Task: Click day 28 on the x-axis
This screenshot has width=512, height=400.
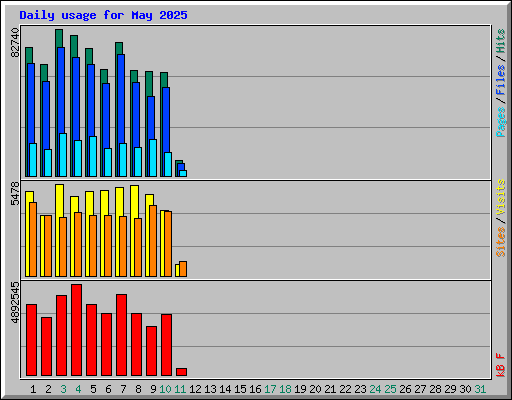Action: (435, 389)
